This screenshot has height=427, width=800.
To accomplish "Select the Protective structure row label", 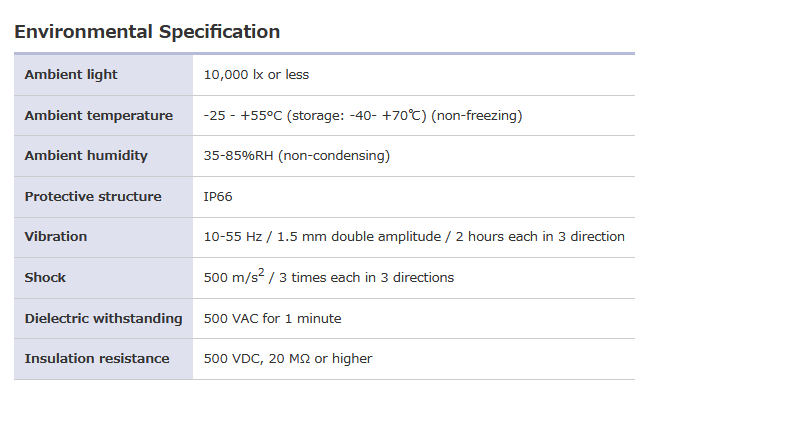I will [x=93, y=197].
